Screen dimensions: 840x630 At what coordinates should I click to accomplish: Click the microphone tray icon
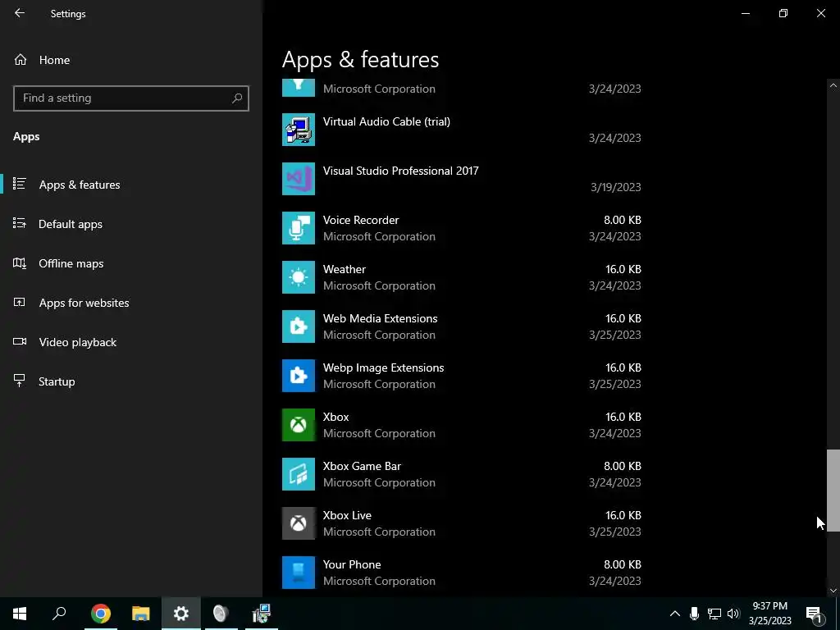(694, 614)
